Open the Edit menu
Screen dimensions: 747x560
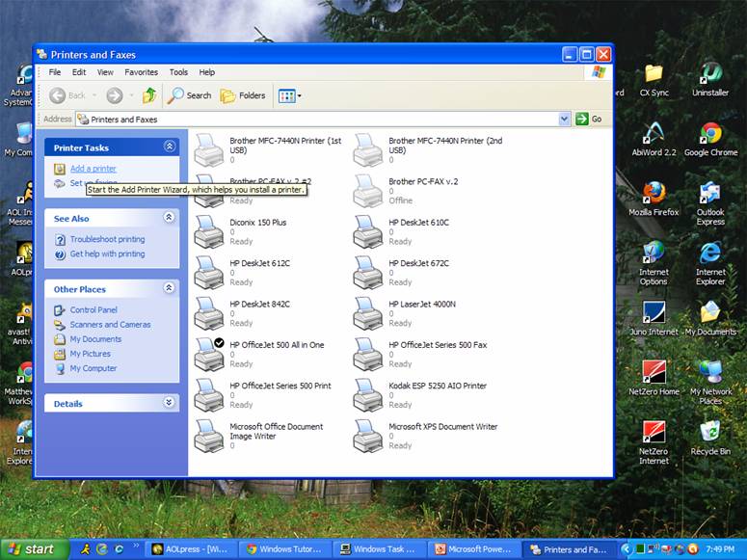pyautogui.click(x=79, y=72)
